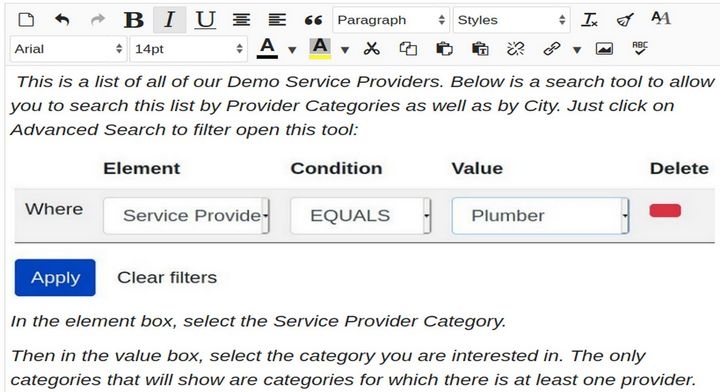Image resolution: width=720 pixels, height=392 pixels.
Task: Click the blue Apply button
Action: 55,278
